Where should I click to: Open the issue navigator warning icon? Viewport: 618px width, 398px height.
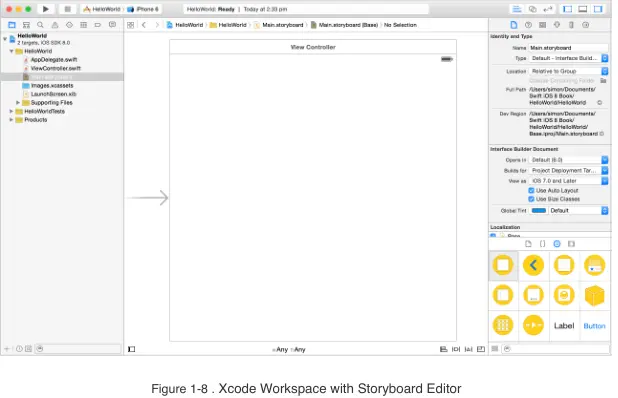click(x=55, y=25)
